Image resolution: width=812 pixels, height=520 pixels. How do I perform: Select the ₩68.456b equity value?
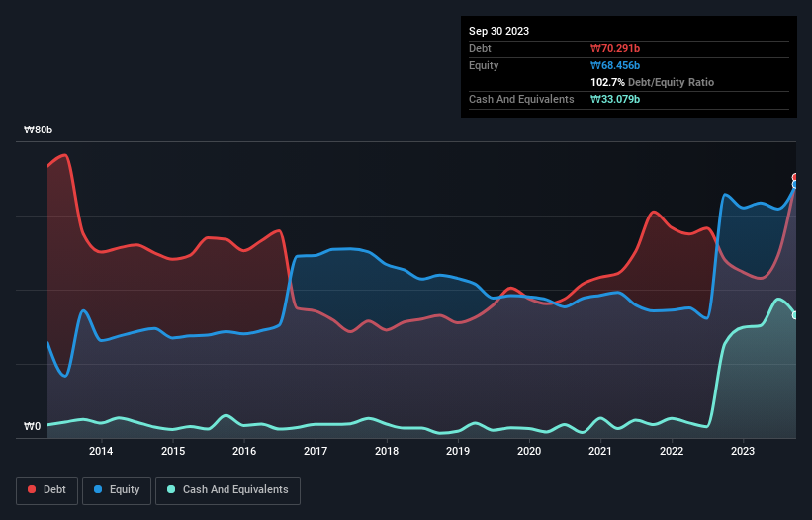pyautogui.click(x=615, y=65)
